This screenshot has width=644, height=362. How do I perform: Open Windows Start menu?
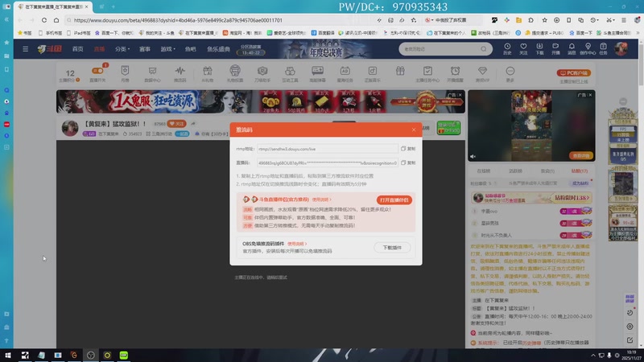(8, 355)
